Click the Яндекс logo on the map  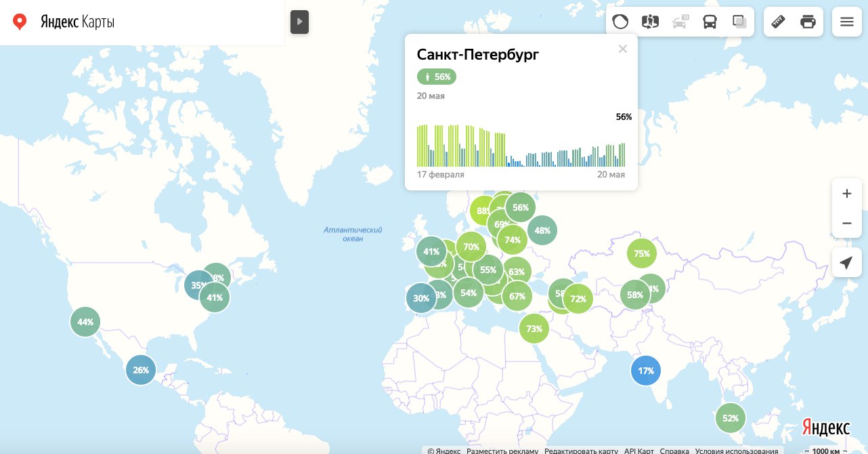(x=826, y=427)
